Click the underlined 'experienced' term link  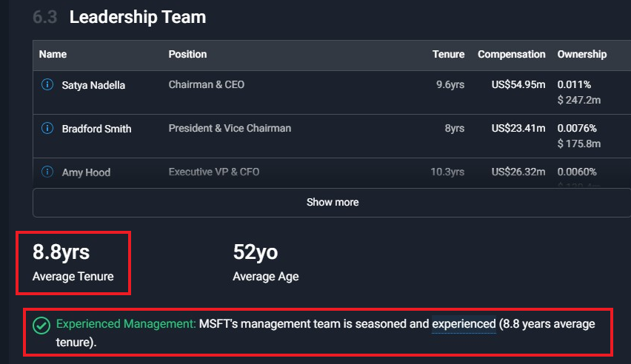click(464, 324)
